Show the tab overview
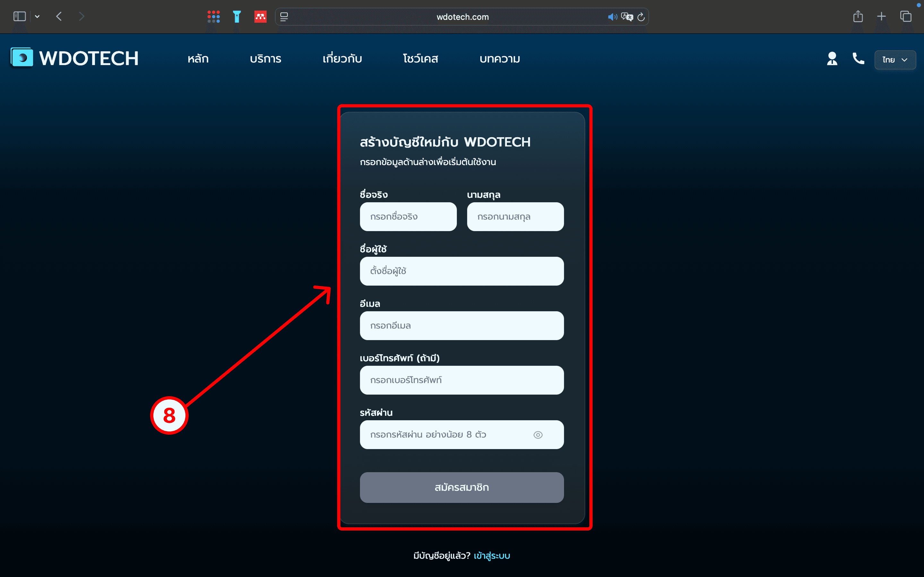The height and width of the screenshot is (577, 924). (x=906, y=16)
